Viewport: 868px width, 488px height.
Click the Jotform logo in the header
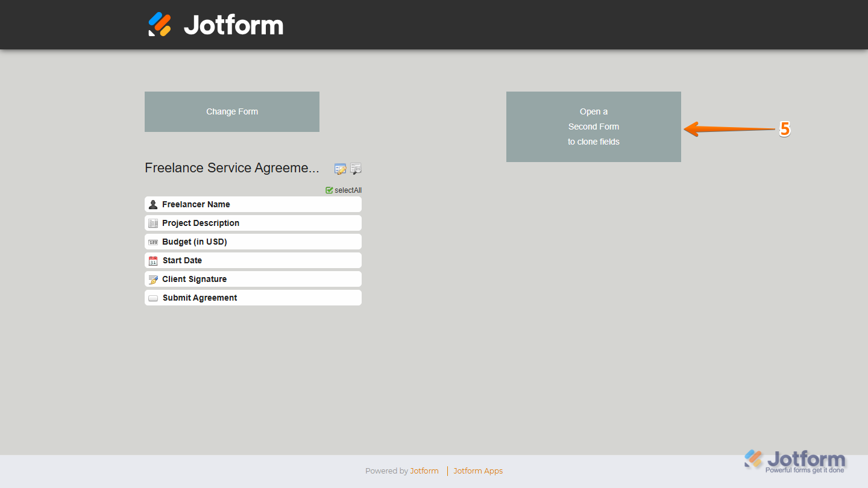[x=216, y=25]
